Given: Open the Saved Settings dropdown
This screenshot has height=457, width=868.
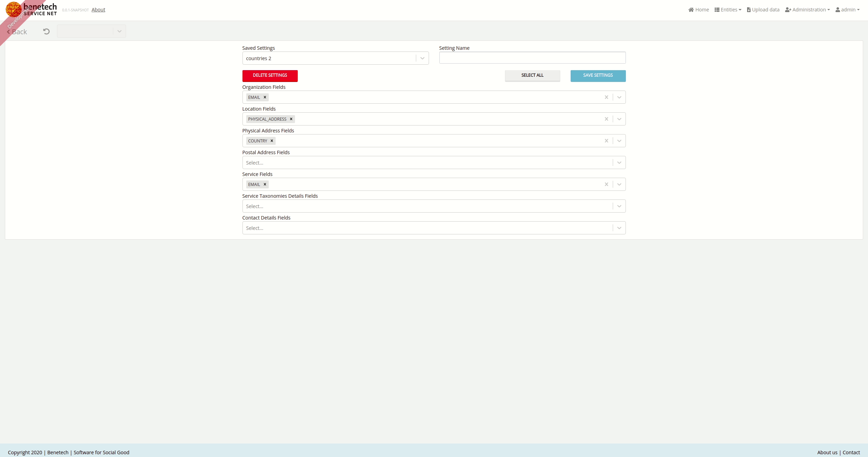Looking at the screenshot, I should click(422, 58).
